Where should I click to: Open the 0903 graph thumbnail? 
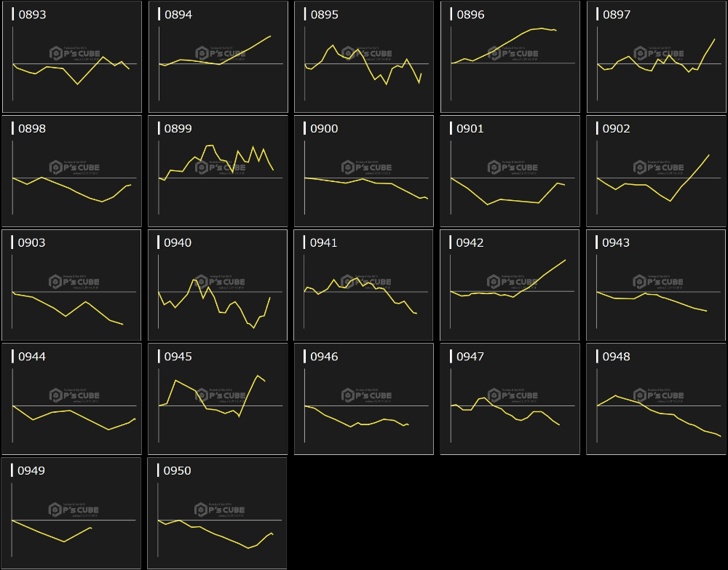[71, 285]
